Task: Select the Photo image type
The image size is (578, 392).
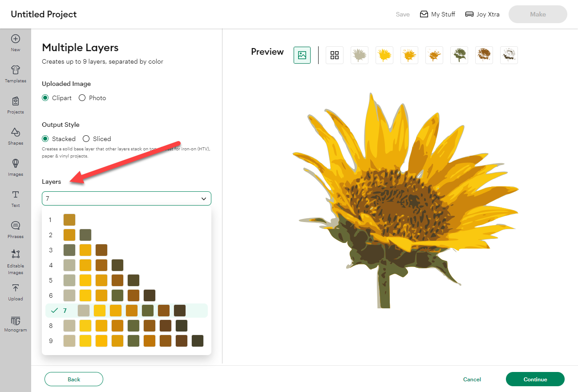Action: 82,97
